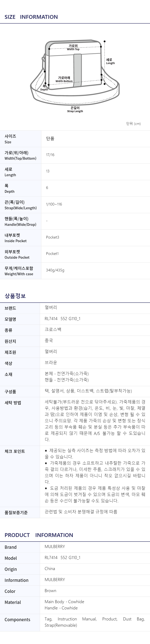Click the Width Top label on diagram
Screen dimensions: 150x644
(x=73, y=48)
